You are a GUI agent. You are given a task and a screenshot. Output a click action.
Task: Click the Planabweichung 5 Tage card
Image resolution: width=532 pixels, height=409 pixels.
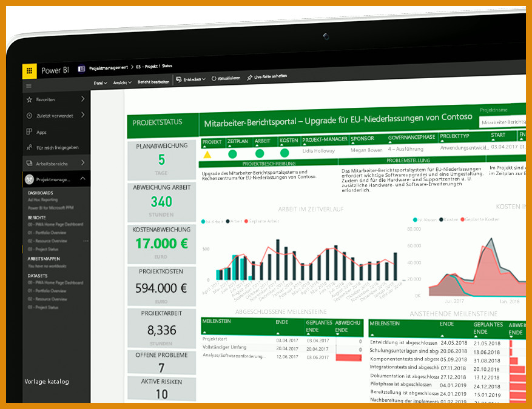point(161,160)
